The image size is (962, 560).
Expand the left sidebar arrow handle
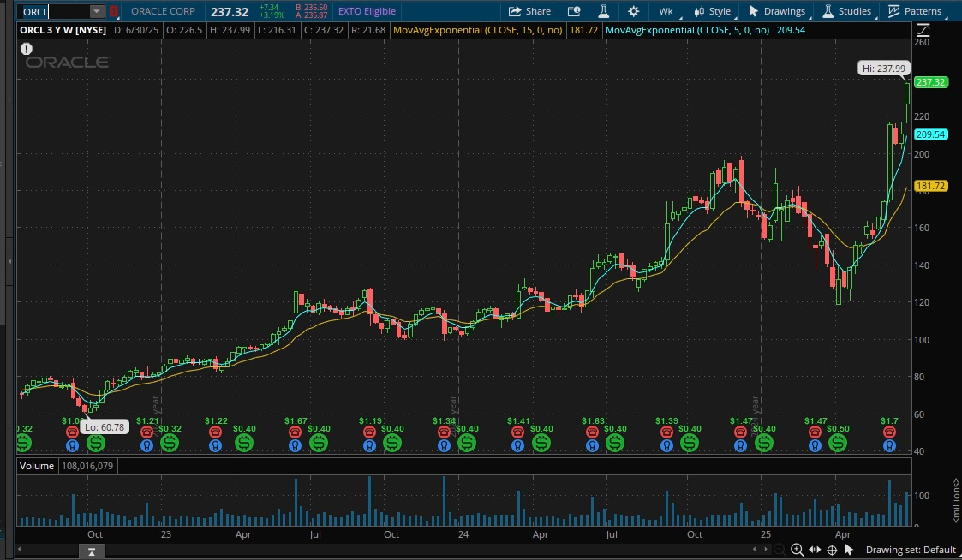click(x=9, y=261)
